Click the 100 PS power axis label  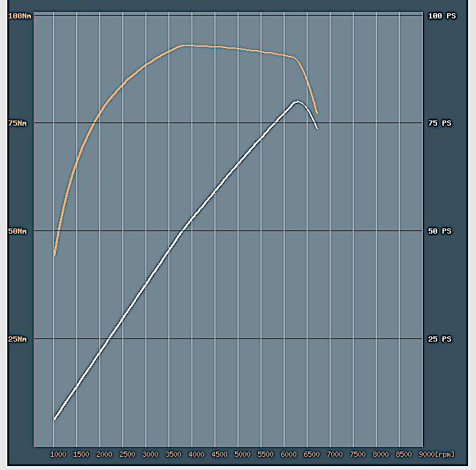pyautogui.click(x=442, y=16)
